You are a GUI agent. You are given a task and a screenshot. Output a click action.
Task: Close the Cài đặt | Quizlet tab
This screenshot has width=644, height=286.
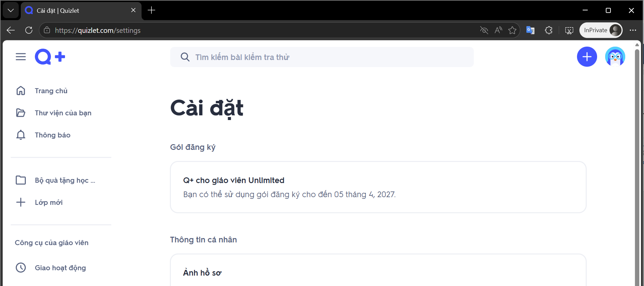pyautogui.click(x=133, y=10)
